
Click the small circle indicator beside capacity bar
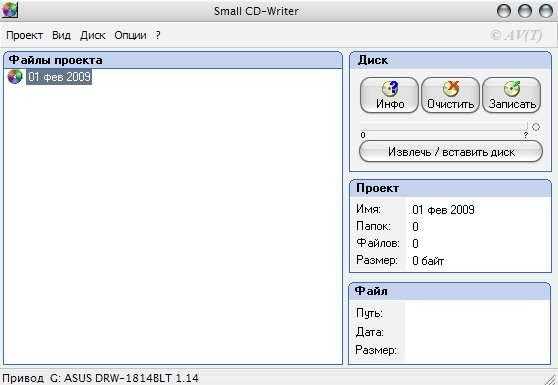tap(536, 127)
